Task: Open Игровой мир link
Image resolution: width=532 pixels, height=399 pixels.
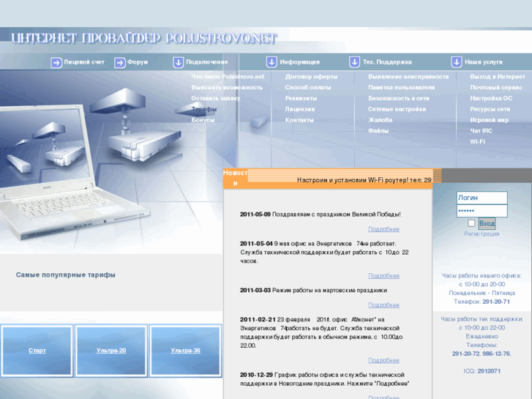Action: coord(490,120)
